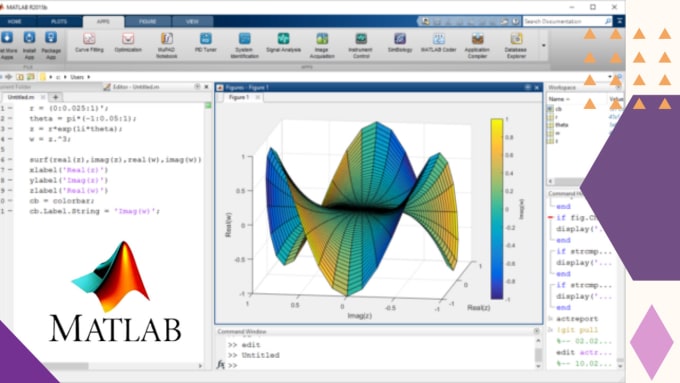Click the 'edit actr...' history entry

point(583,353)
